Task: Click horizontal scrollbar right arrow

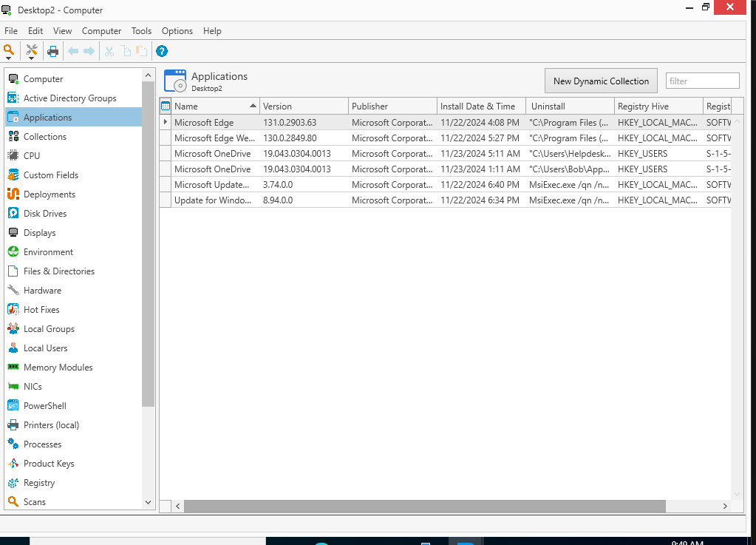Action: 725,506
